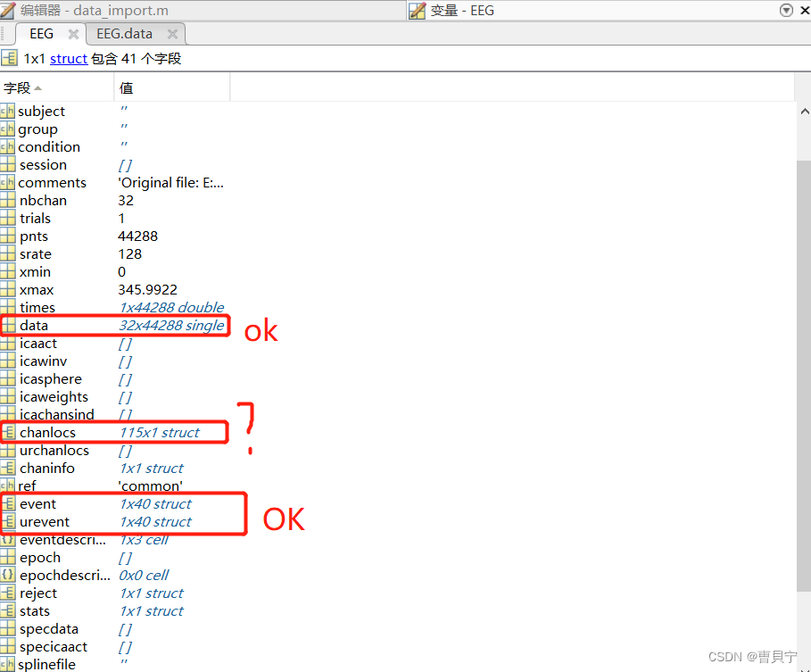Select the 'Original file: E:...' comments value
This screenshot has height=672, width=811.
[171, 183]
